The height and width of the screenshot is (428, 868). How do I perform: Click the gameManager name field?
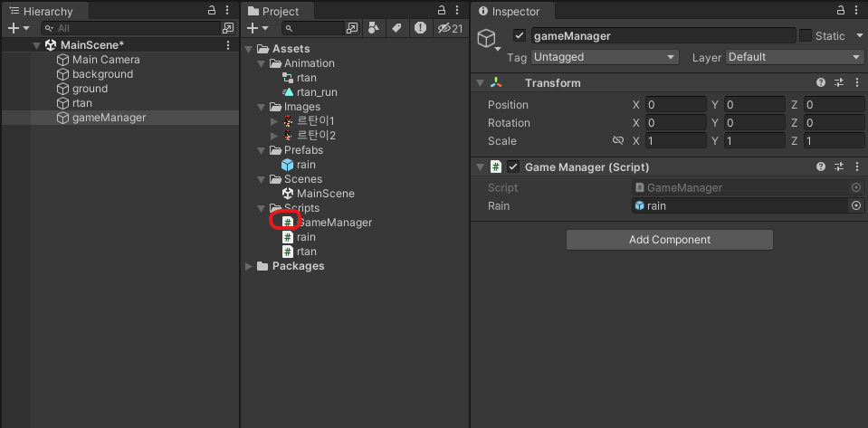tap(663, 36)
